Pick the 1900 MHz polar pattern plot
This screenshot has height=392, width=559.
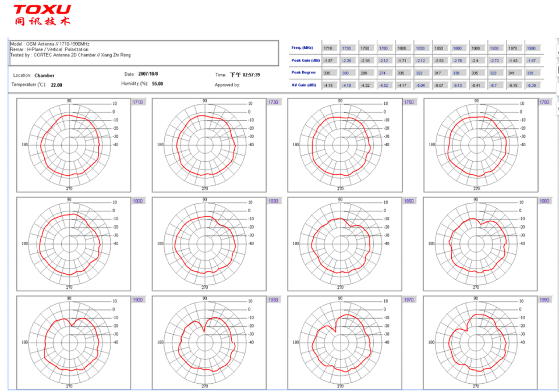(x=73, y=342)
